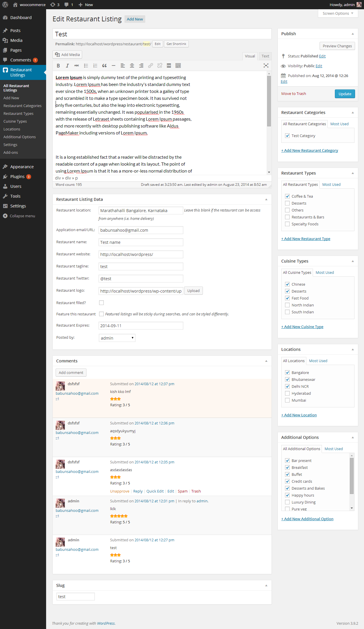Insert Read More tag
This screenshot has width=364, height=629.
coord(169,65)
